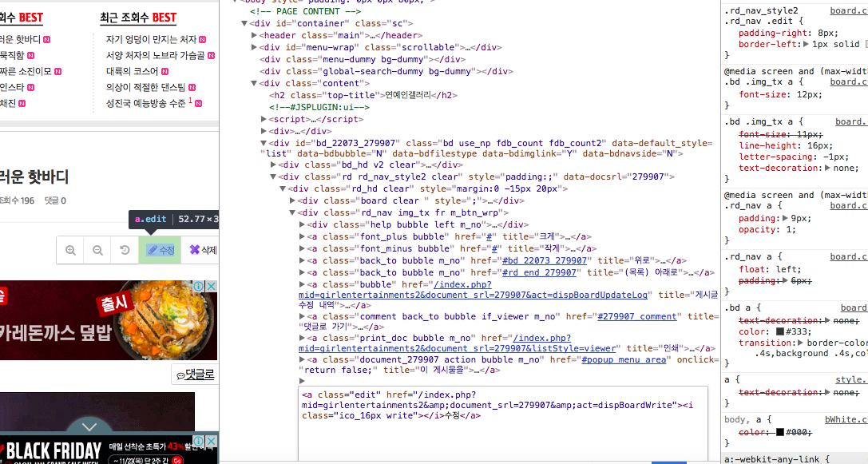Click the 수정 edit pencil button

pos(161,250)
